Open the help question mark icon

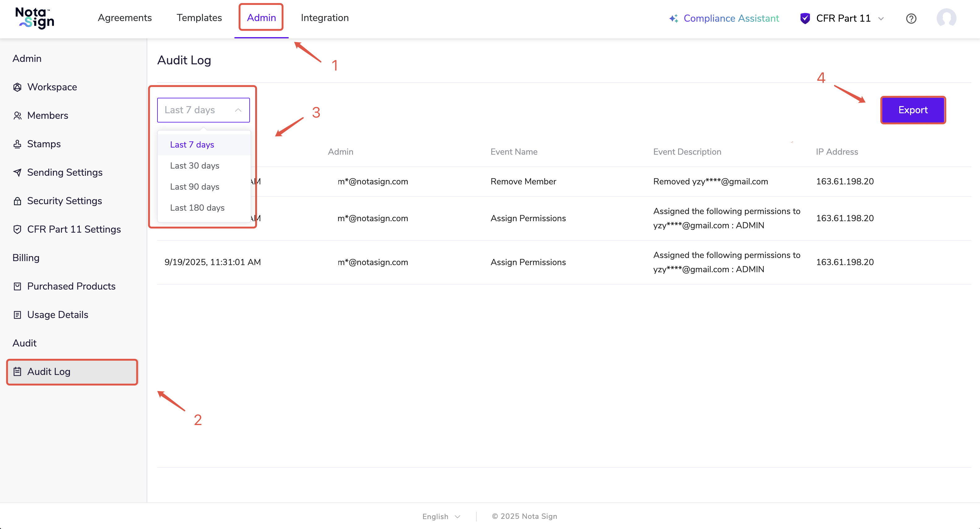911,18
